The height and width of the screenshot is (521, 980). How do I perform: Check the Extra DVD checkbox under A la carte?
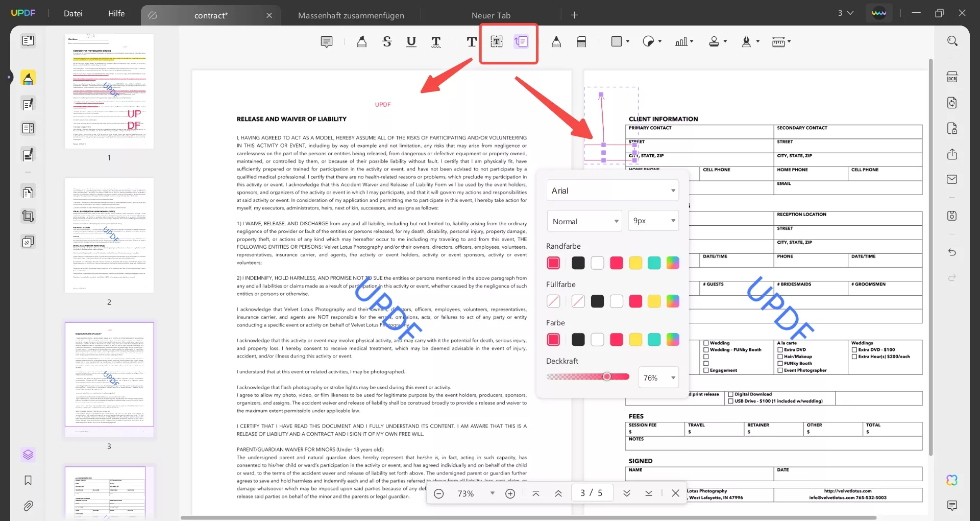tap(780, 350)
